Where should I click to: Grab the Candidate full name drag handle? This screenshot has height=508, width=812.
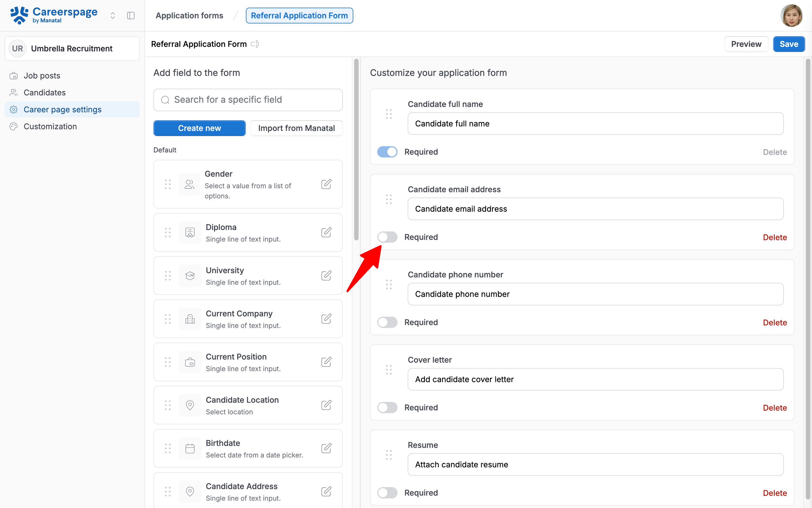pyautogui.click(x=389, y=114)
